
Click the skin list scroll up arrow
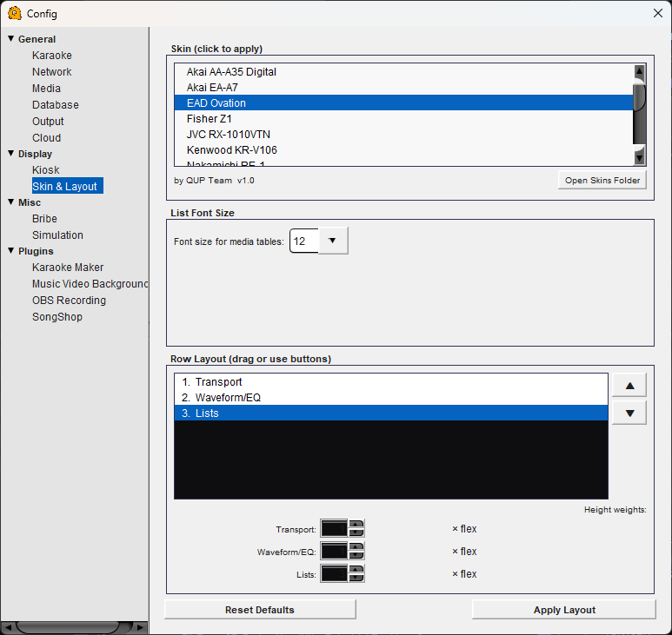640,71
